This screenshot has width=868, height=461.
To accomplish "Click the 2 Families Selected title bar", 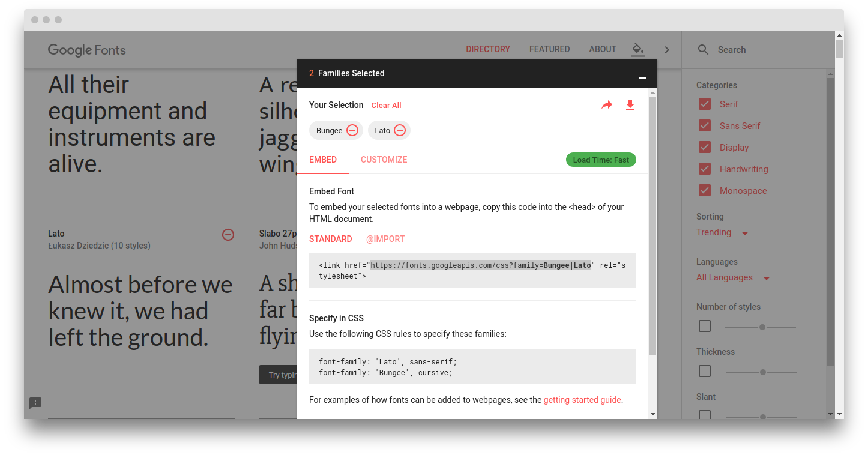I will [x=477, y=73].
